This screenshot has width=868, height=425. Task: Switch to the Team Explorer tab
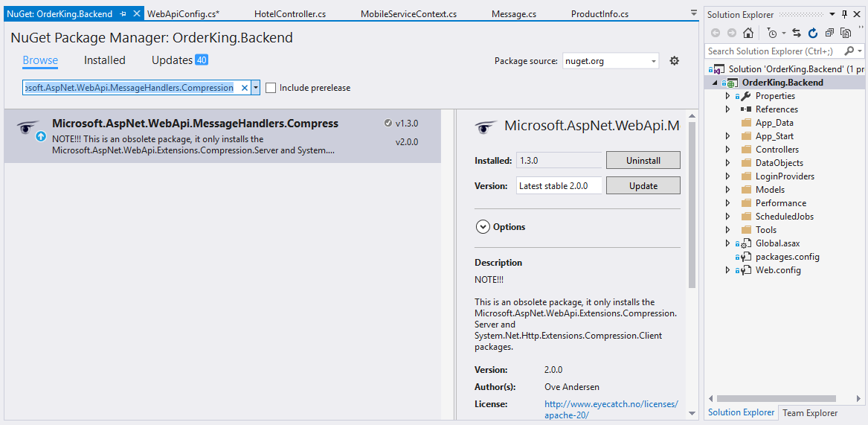coord(810,412)
